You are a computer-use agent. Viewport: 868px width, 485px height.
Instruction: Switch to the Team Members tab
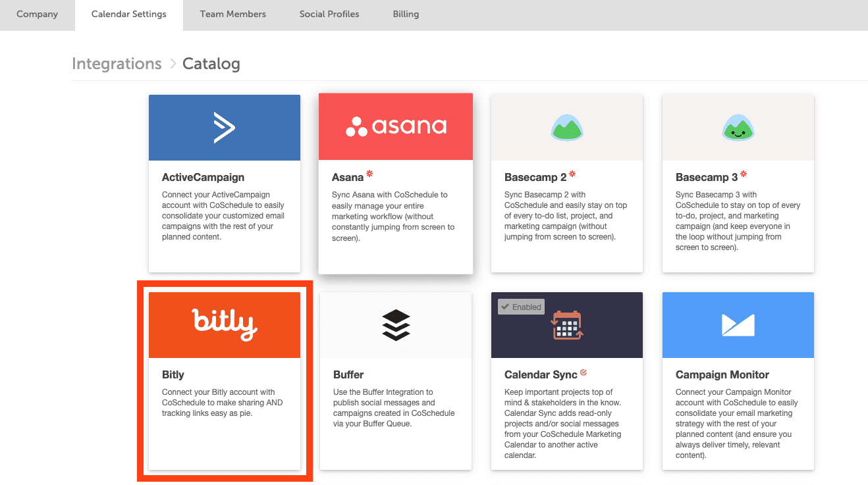point(233,14)
